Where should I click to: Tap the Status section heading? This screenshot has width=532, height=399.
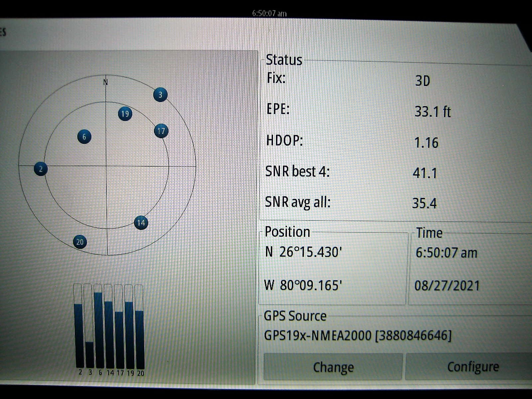(284, 60)
